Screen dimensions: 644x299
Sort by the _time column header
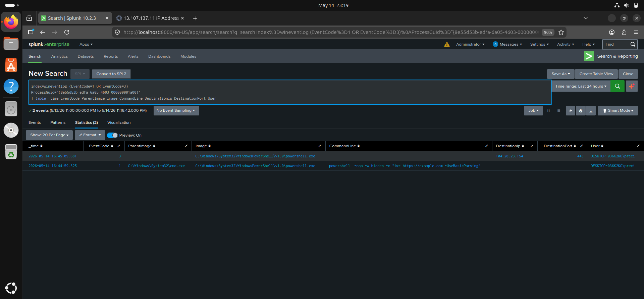[36, 146]
